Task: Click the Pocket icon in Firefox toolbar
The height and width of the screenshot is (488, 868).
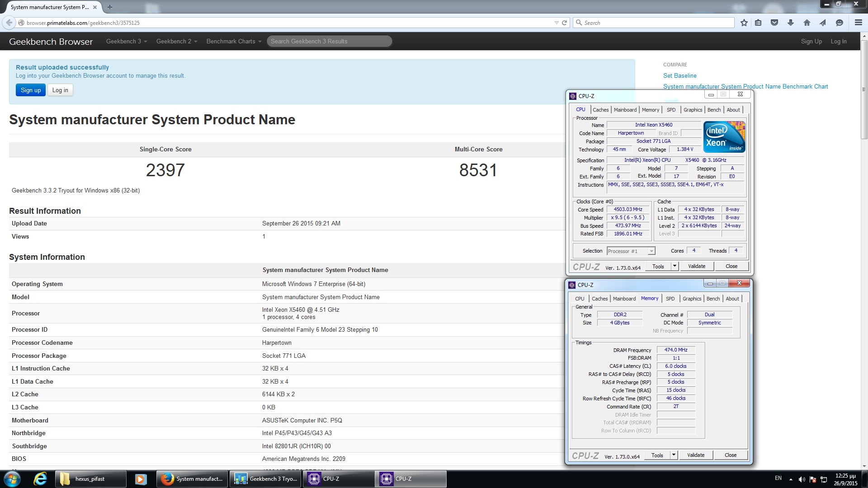Action: (x=774, y=23)
